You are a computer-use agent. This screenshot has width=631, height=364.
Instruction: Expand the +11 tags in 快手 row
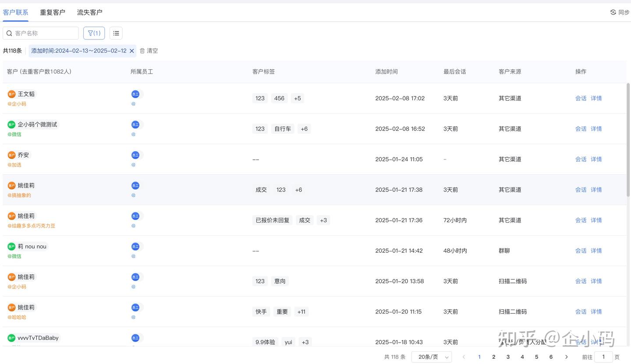[301, 312]
